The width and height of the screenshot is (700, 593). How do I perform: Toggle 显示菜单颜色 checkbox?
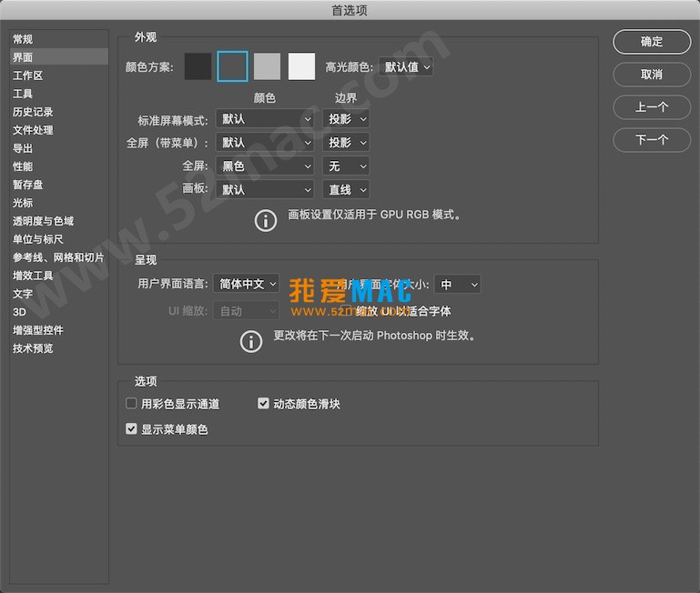coord(131,428)
